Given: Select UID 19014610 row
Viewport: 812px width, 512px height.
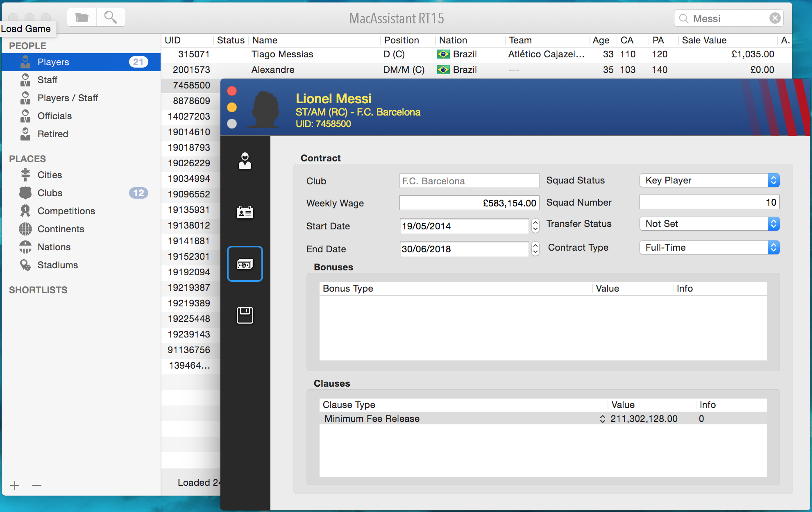Looking at the screenshot, I should pyautogui.click(x=191, y=132).
